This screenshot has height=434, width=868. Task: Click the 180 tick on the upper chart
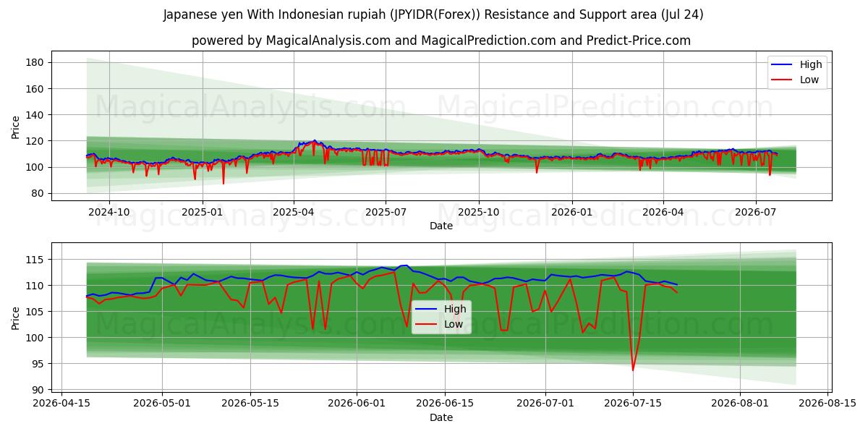point(35,63)
